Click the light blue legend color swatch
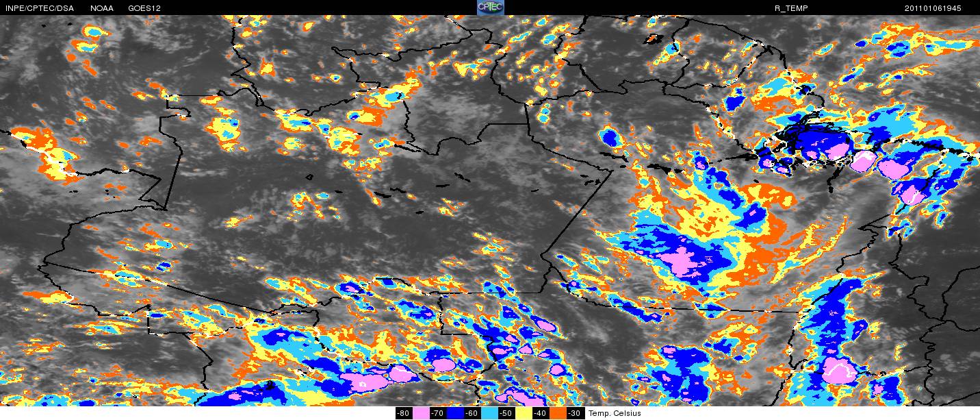 point(489,413)
